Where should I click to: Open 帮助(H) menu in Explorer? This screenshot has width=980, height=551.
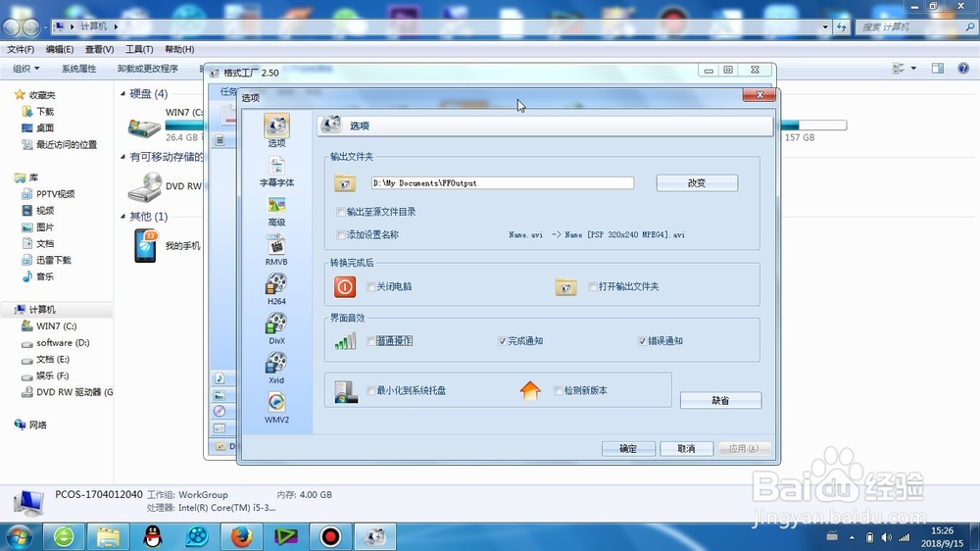(x=179, y=49)
